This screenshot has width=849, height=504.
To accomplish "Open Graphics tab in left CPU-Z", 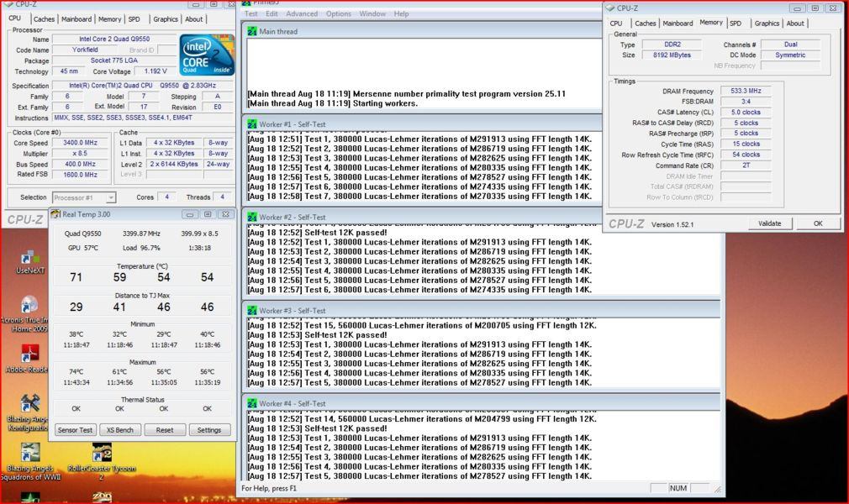I will pos(165,19).
